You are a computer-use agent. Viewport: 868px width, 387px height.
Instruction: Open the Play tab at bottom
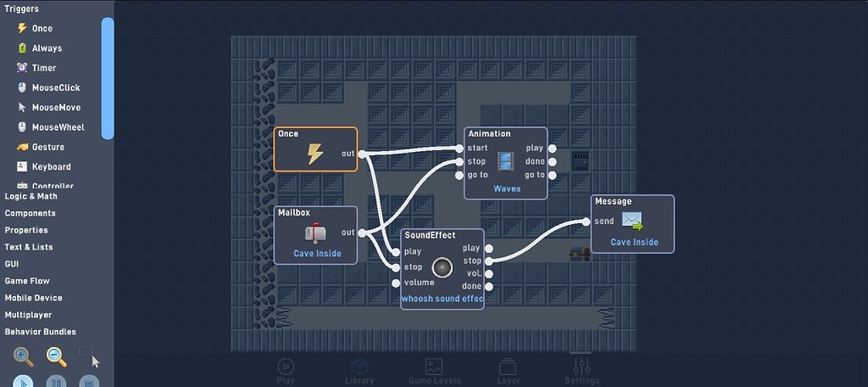[x=286, y=372]
